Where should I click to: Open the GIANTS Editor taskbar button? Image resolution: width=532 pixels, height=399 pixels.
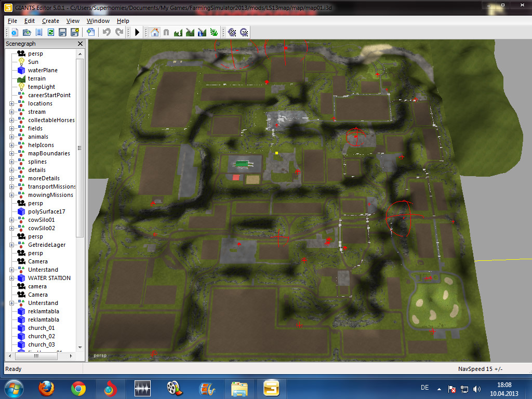point(271,389)
